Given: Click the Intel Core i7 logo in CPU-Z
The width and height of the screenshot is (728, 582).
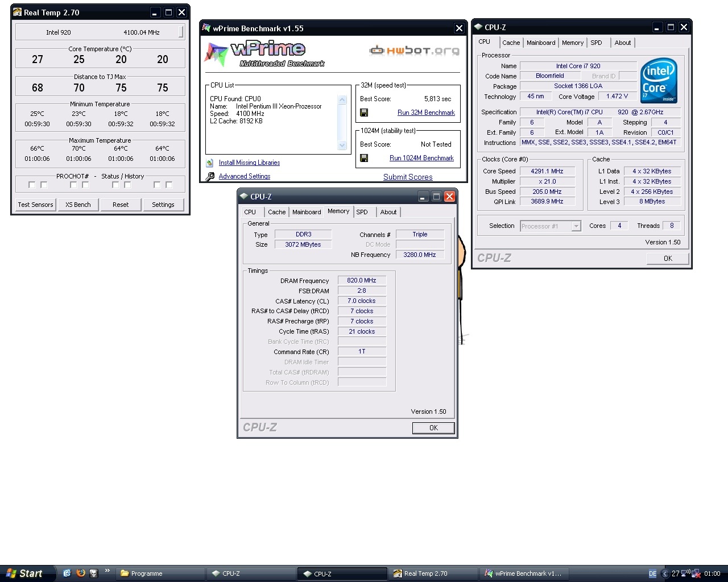Looking at the screenshot, I should click(x=659, y=81).
